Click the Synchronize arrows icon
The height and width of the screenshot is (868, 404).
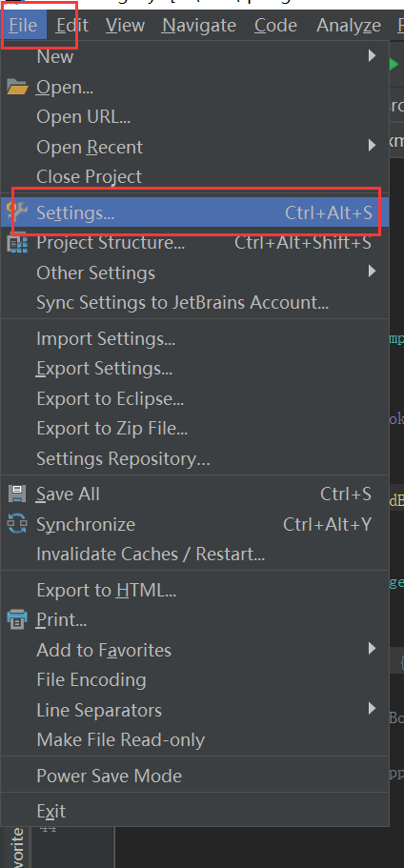[17, 524]
